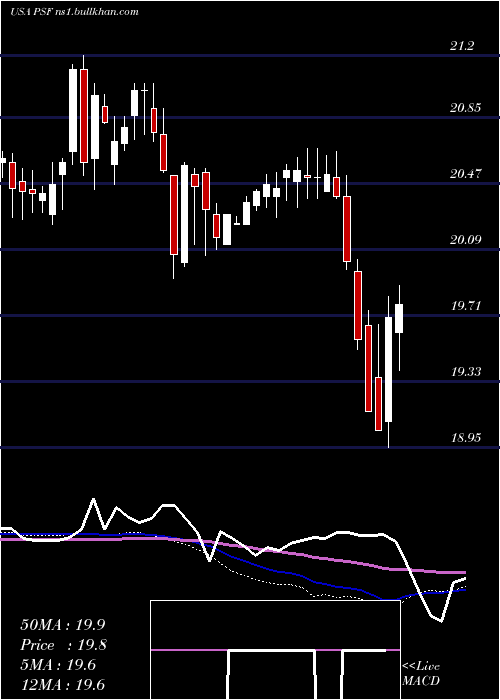Click the 21.2 price axis label

462,46
